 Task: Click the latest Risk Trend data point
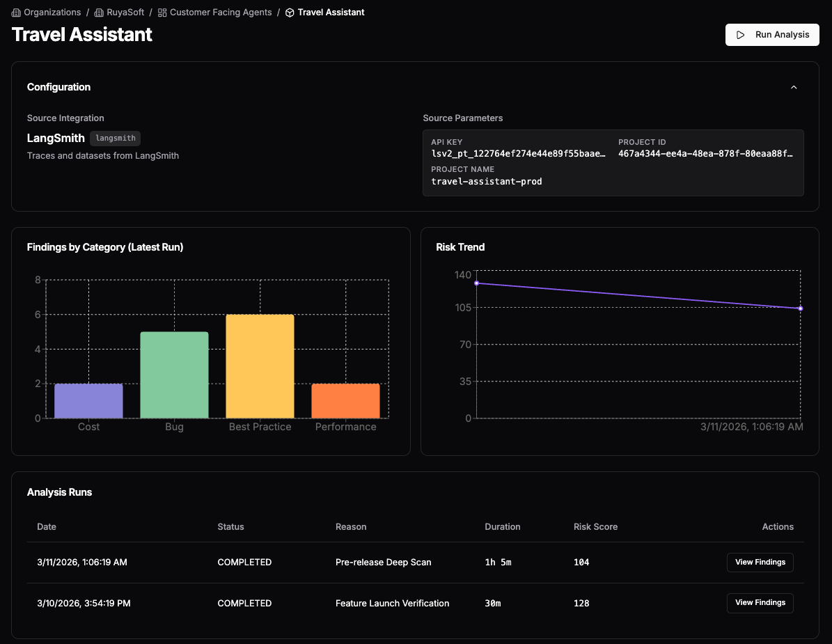[800, 308]
